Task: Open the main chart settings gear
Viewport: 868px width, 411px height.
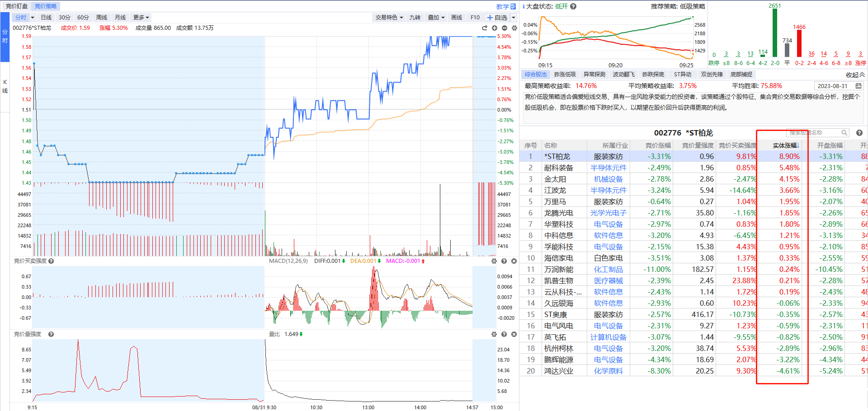Action: click(514, 28)
